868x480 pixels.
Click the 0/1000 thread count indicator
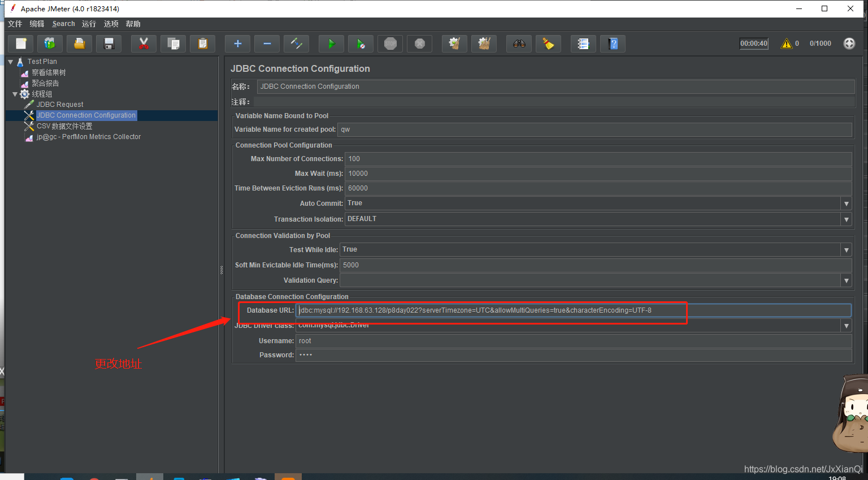coord(821,44)
